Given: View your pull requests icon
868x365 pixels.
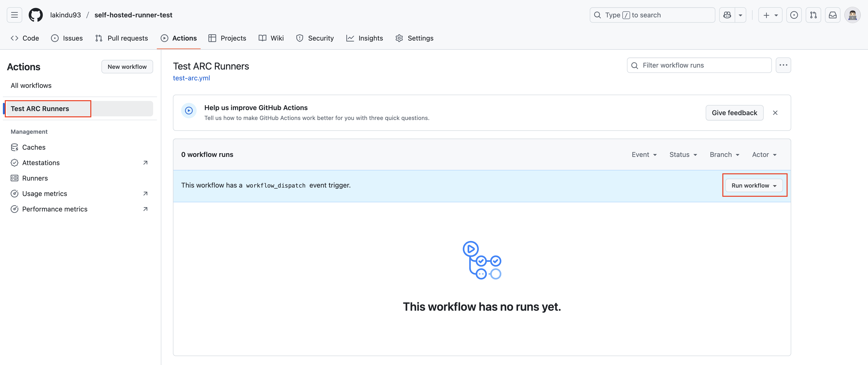Looking at the screenshot, I should pyautogui.click(x=813, y=15).
